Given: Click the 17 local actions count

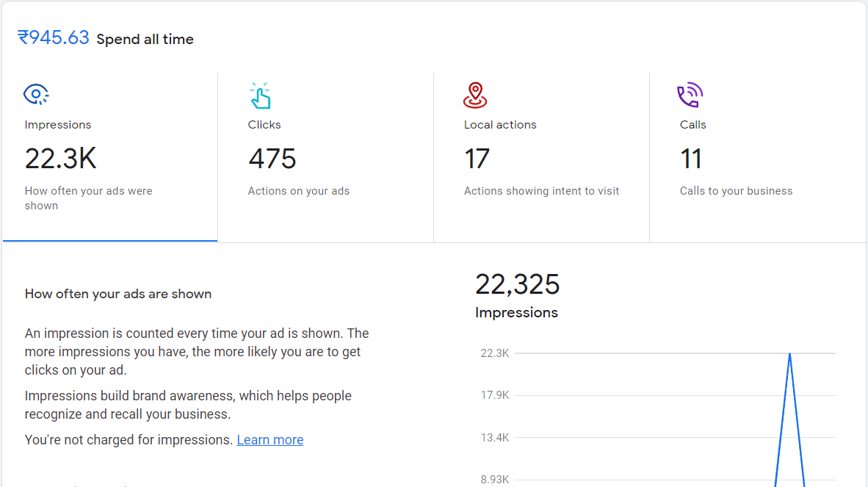Looking at the screenshot, I should pos(477,159).
